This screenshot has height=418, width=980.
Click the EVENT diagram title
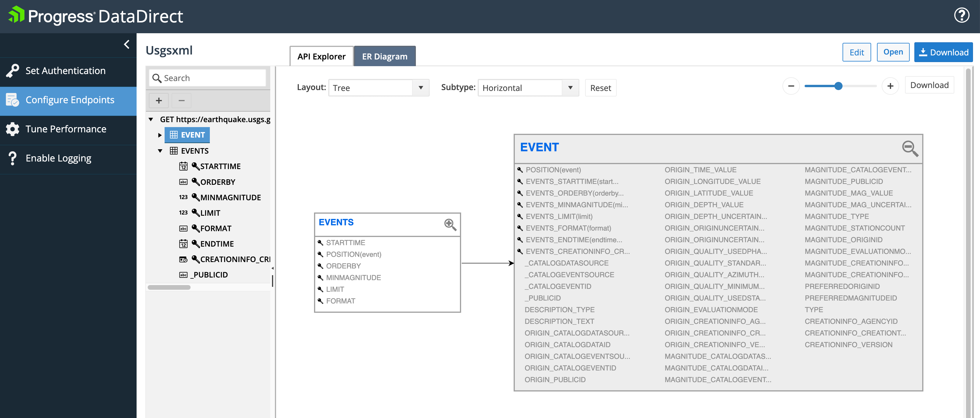539,147
